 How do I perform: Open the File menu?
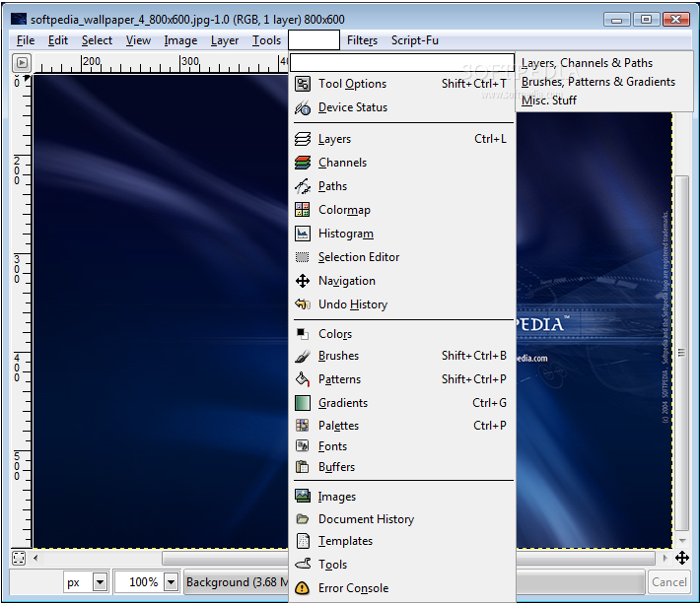(x=26, y=40)
